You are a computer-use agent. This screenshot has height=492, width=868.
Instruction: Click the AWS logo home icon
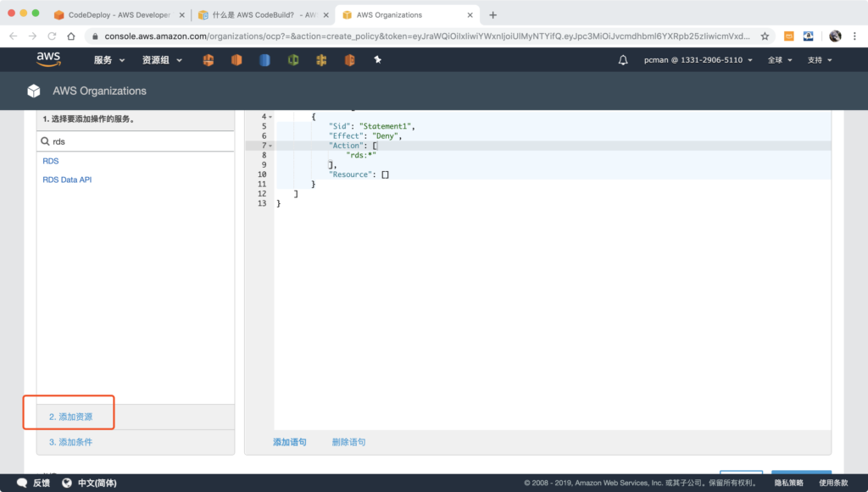[48, 59]
